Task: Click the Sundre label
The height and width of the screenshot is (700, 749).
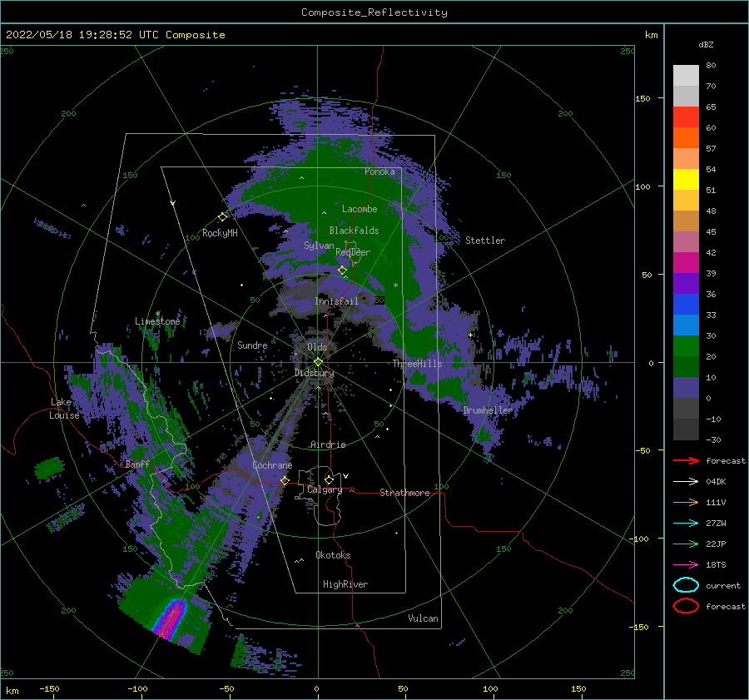Action: (252, 345)
